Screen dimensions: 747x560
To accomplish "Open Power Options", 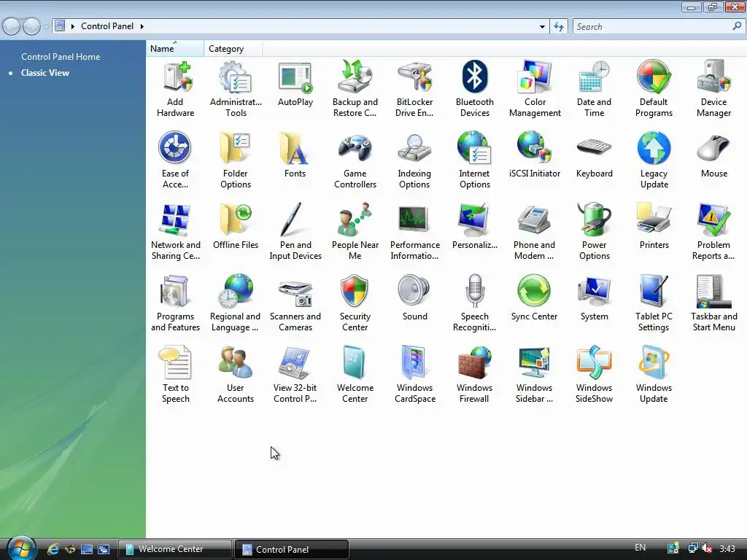I will [594, 232].
